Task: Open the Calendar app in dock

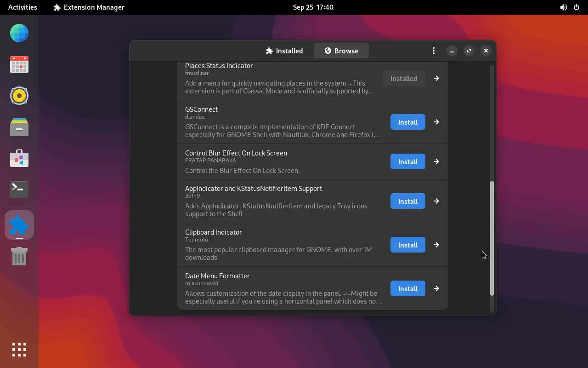Action: pyautogui.click(x=19, y=64)
